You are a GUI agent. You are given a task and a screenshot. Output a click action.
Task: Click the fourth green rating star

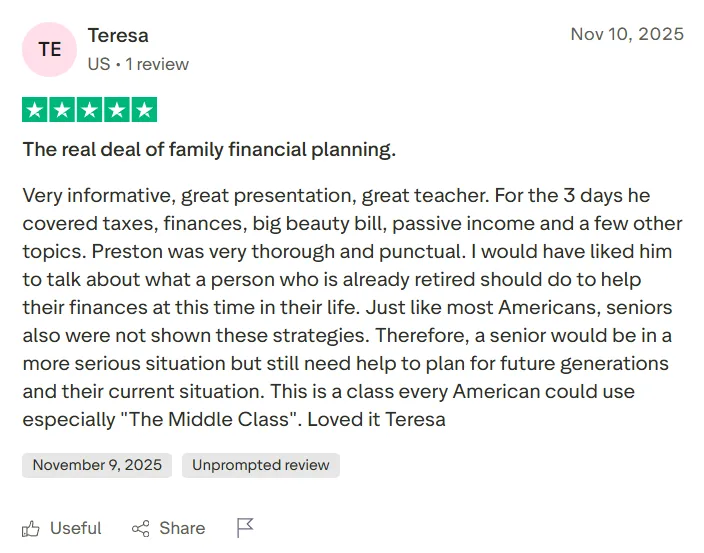tap(116, 110)
